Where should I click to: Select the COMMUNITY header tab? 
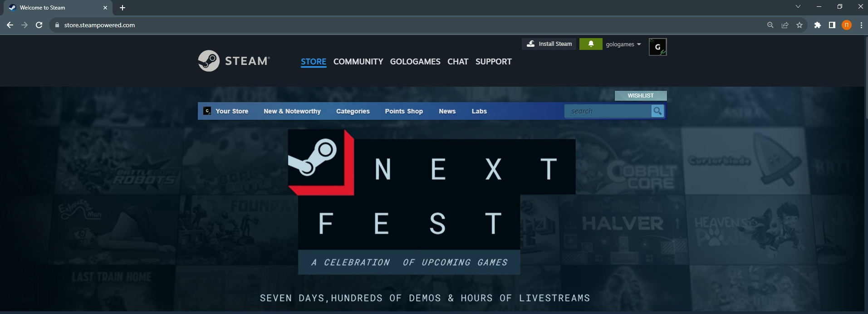coord(358,61)
